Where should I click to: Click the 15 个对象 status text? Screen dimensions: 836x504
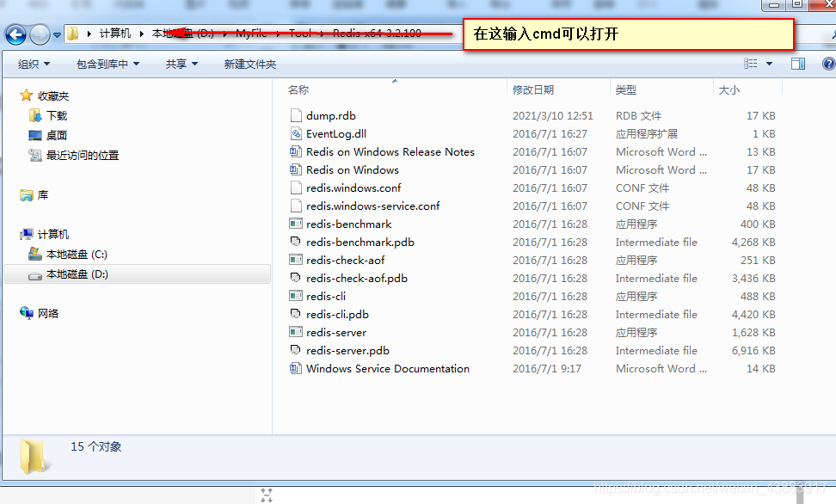point(96,446)
